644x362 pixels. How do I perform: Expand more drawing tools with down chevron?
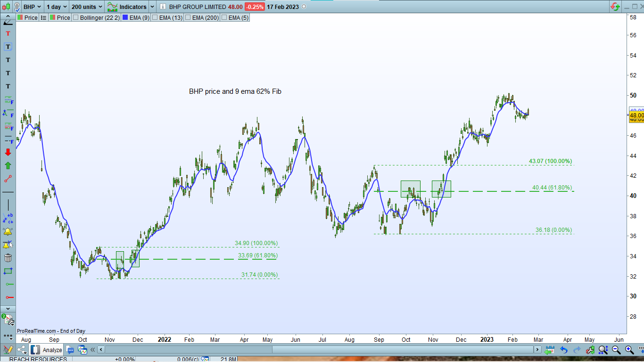(x=8, y=308)
